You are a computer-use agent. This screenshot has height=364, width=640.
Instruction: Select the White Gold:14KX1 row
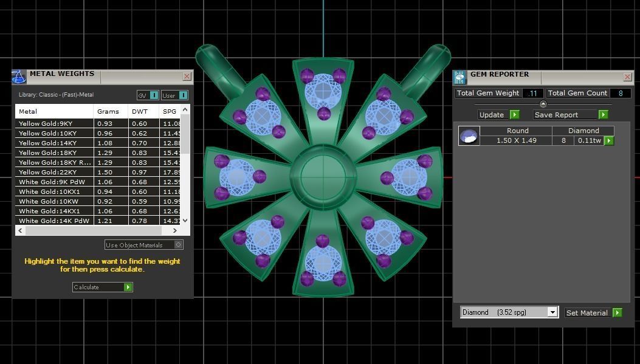point(98,211)
